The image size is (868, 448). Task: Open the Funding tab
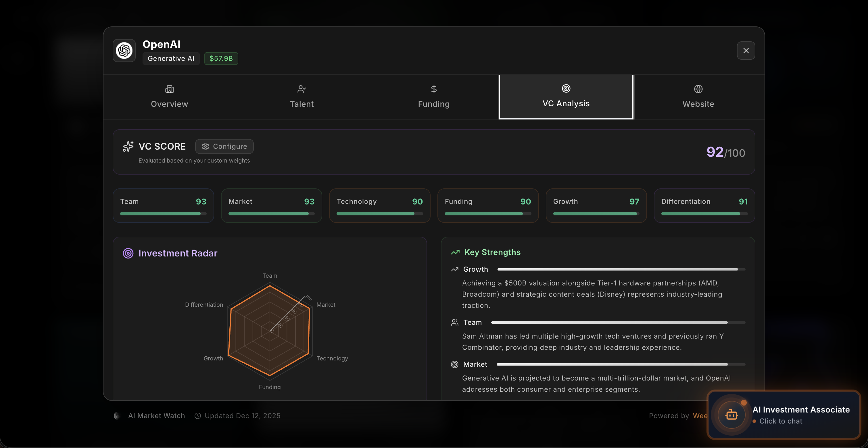point(434,97)
